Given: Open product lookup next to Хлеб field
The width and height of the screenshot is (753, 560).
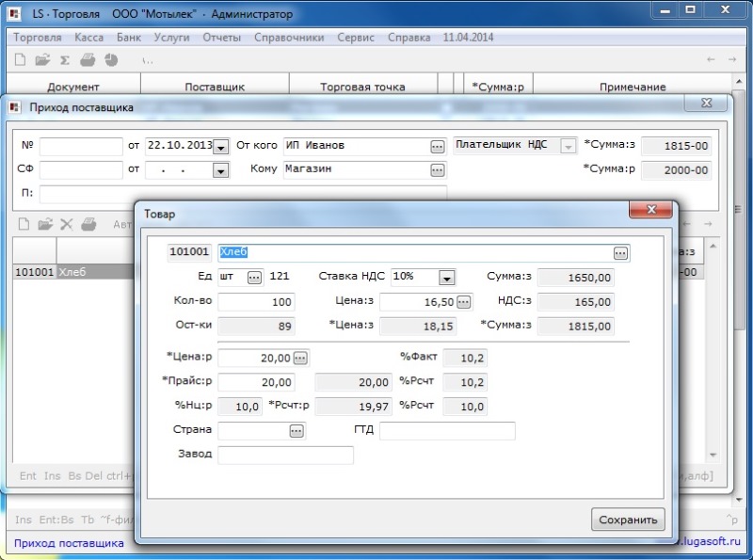Looking at the screenshot, I should [x=620, y=253].
